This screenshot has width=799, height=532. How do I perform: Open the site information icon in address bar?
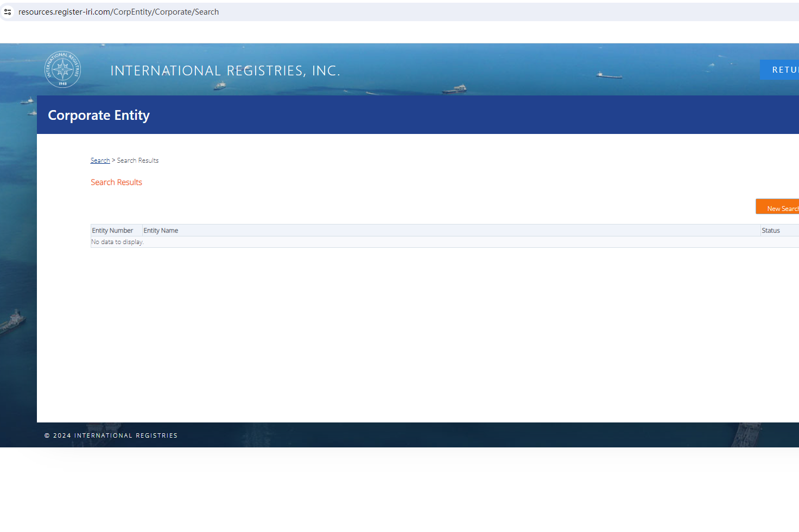pos(8,12)
